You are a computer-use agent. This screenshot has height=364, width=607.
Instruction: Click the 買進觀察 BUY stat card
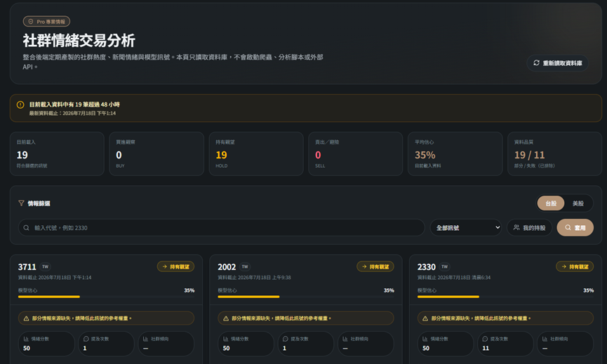point(156,154)
